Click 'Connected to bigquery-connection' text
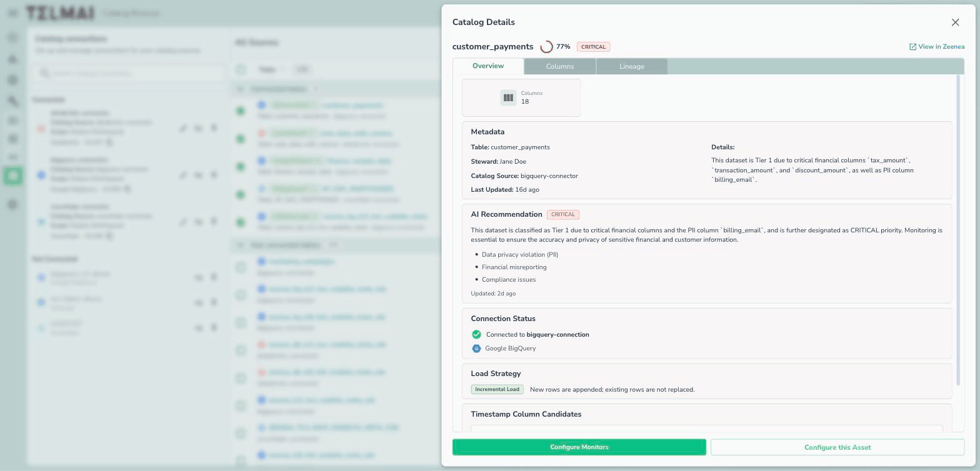Screen dimensions: 980x471 [537, 335]
